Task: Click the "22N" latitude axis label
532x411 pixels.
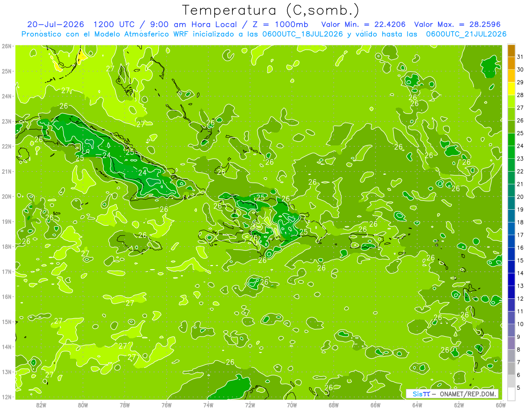Action: click(x=7, y=146)
